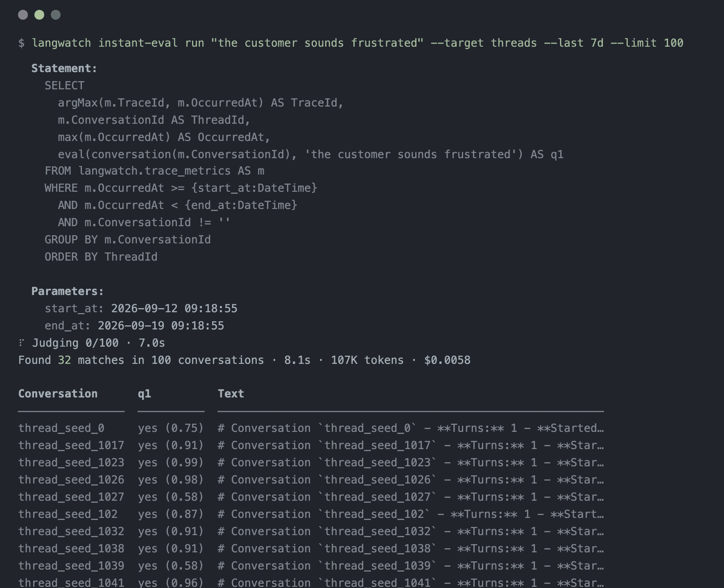Click the Statement: heading
Image resolution: width=724 pixels, height=588 pixels.
pos(64,68)
